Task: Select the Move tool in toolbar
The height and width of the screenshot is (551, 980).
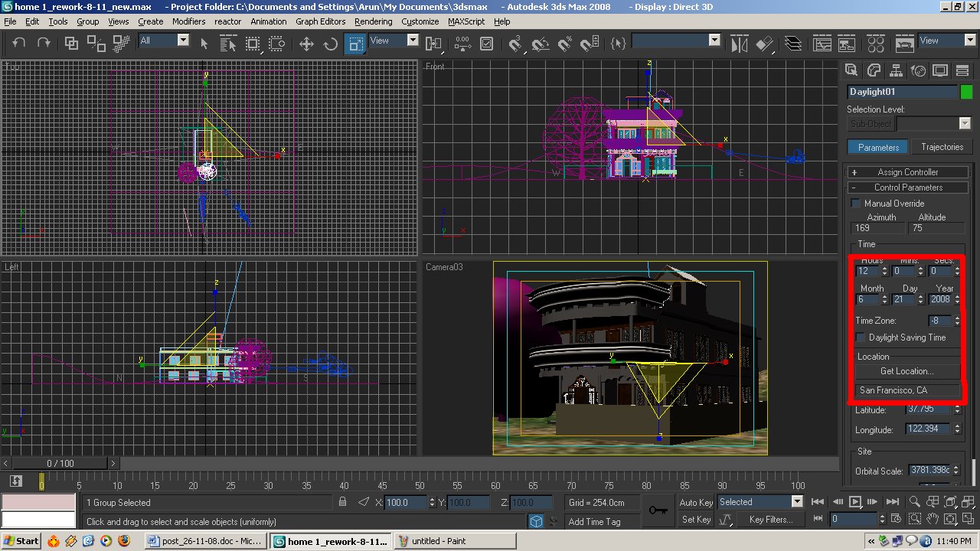Action: [x=306, y=44]
